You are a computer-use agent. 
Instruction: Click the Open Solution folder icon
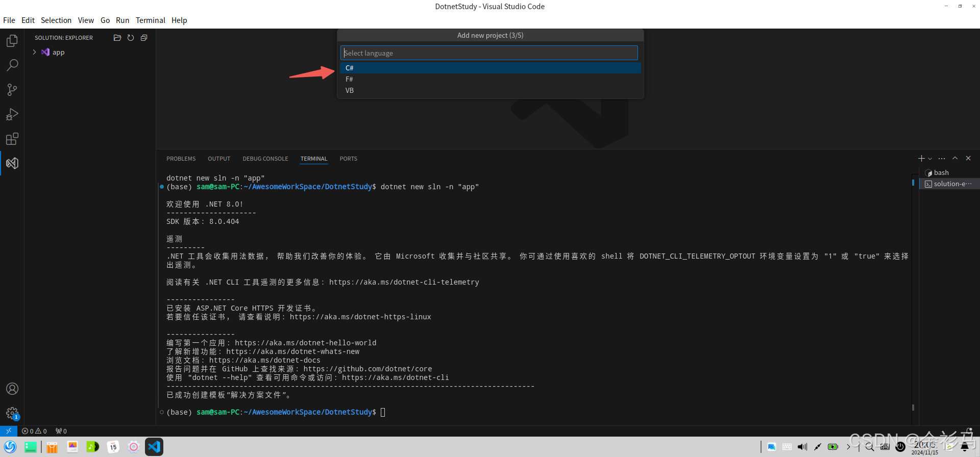pyautogui.click(x=117, y=38)
